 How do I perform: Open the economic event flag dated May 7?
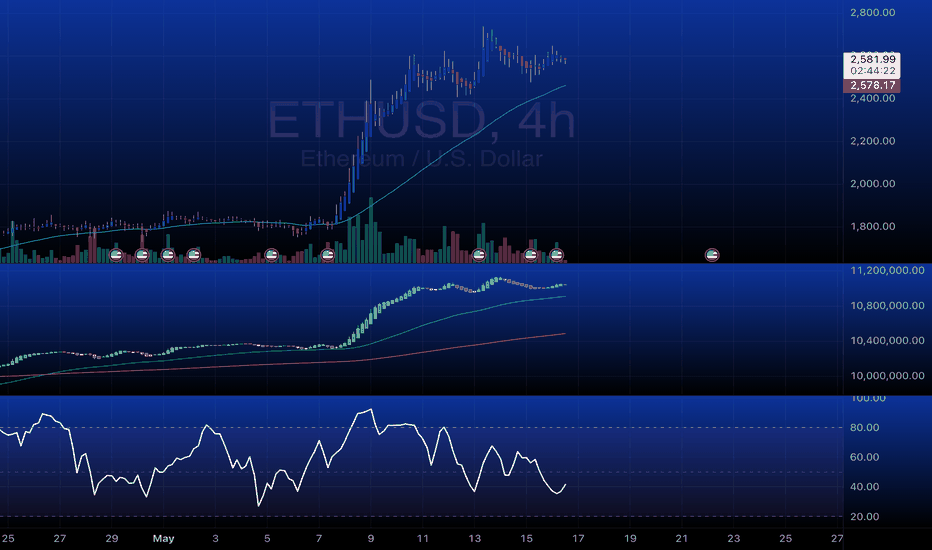pyautogui.click(x=328, y=255)
